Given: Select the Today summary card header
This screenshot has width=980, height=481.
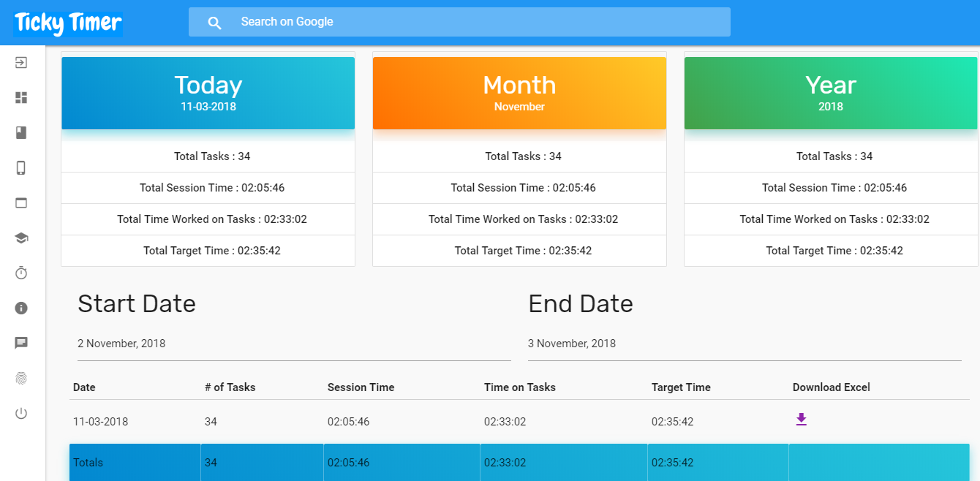Looking at the screenshot, I should (208, 94).
